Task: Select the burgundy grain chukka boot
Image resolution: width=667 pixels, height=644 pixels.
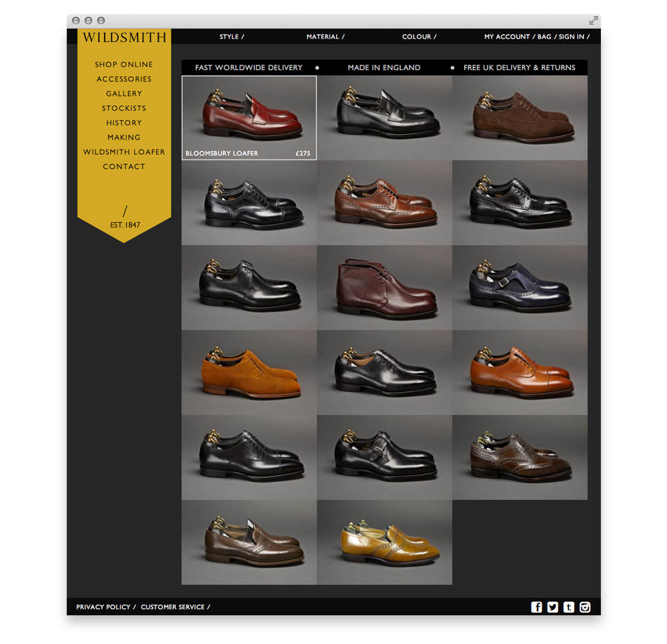Action: tap(385, 288)
